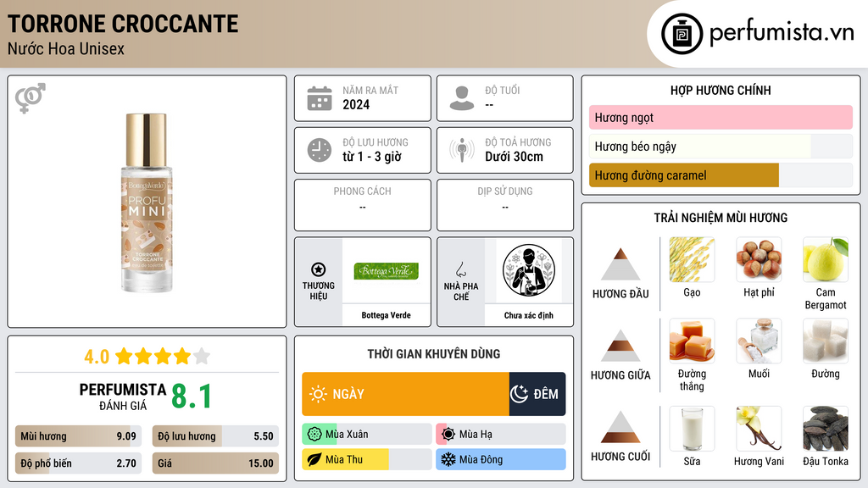Click the Dưới 30cm sillage value
Image resolution: width=868 pixels, height=488 pixels.
click(x=515, y=157)
